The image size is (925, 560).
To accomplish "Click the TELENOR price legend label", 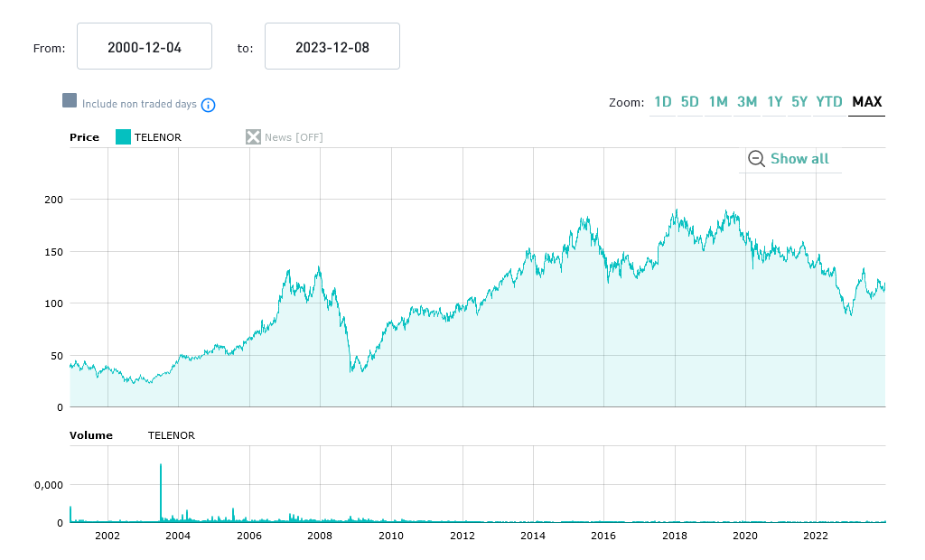I will pyautogui.click(x=158, y=137).
